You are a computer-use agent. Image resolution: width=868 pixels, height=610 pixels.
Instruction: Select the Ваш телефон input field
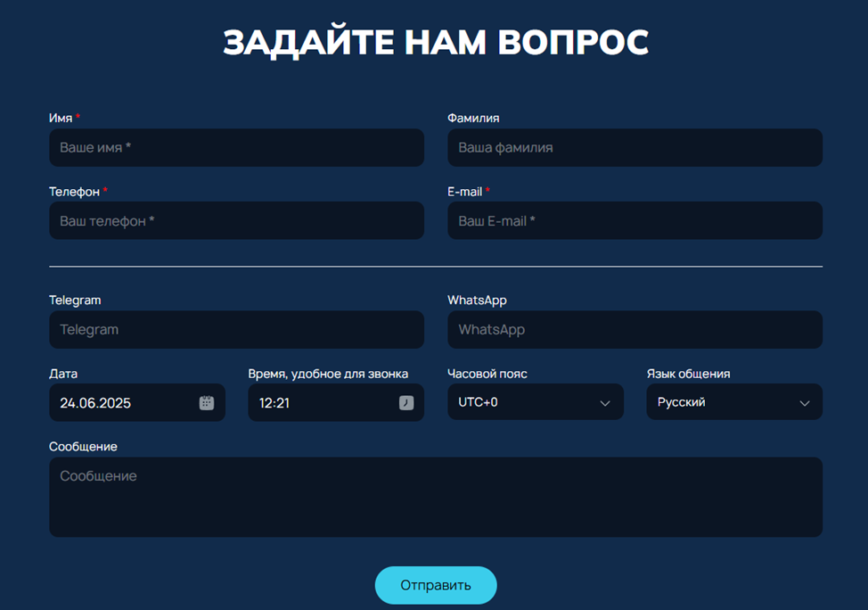pyautogui.click(x=235, y=220)
